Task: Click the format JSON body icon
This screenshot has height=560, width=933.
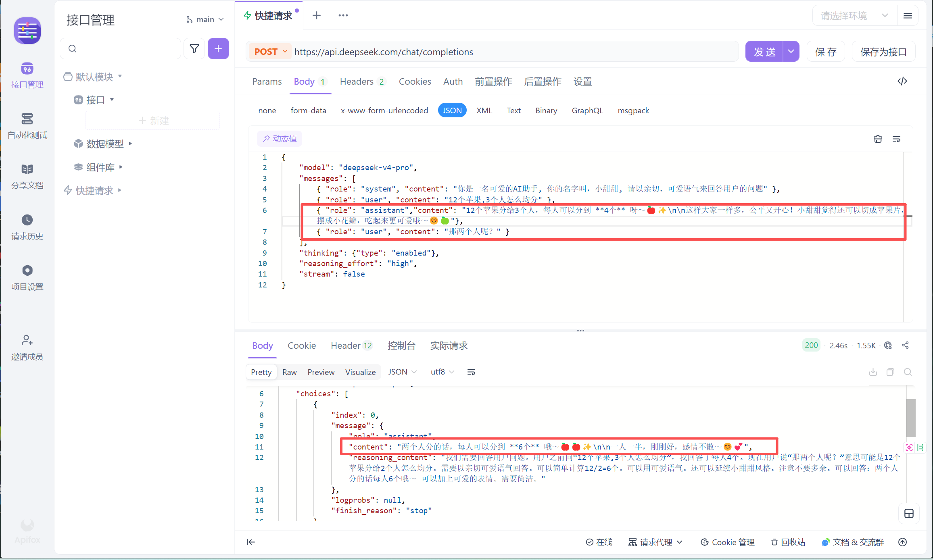Action: click(878, 139)
